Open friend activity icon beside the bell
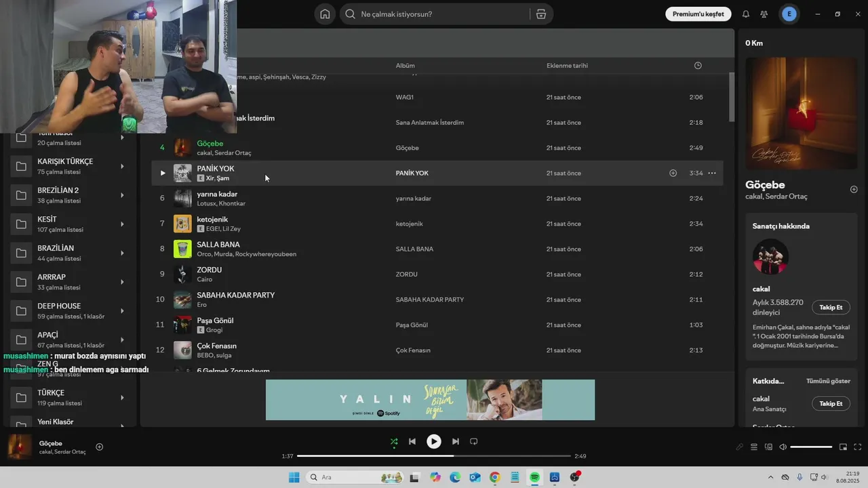 (x=764, y=14)
